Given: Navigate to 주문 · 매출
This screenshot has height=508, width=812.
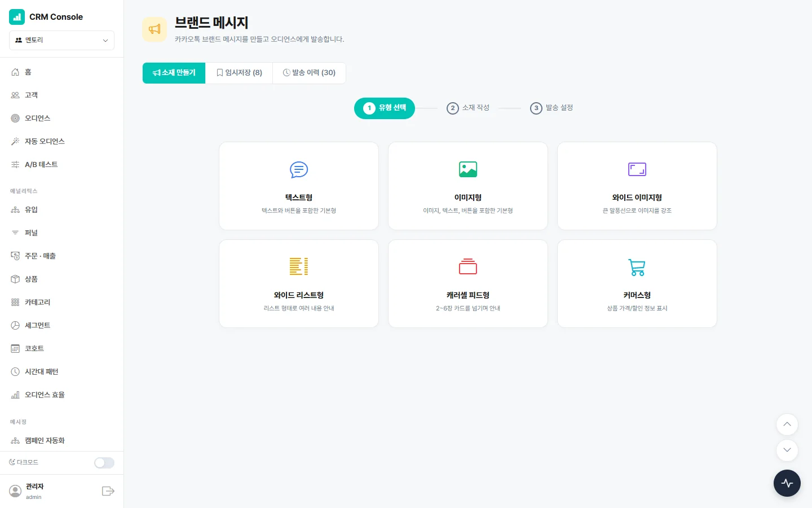Looking at the screenshot, I should (62, 256).
